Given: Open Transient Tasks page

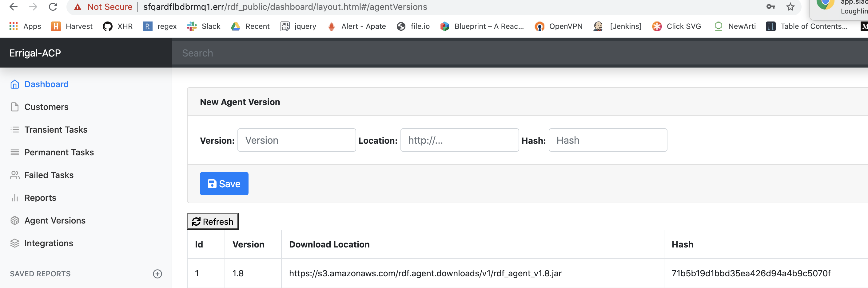Looking at the screenshot, I should [x=56, y=130].
